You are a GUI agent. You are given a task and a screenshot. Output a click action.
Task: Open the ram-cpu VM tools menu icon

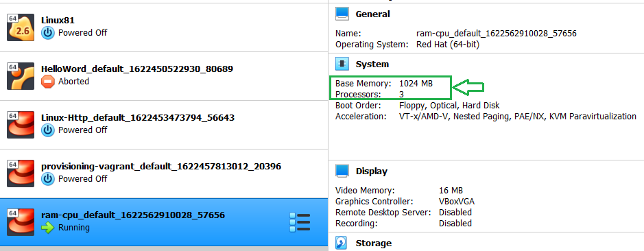click(x=300, y=222)
